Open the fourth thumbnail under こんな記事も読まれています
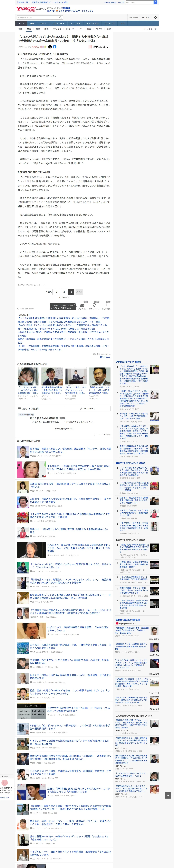 click(99, 376)
